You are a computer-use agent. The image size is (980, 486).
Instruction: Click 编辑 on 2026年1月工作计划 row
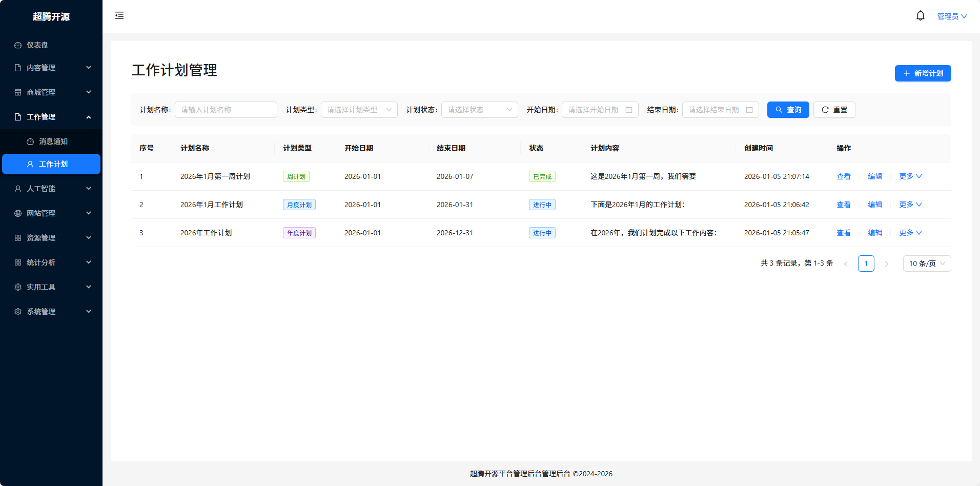pyautogui.click(x=874, y=204)
